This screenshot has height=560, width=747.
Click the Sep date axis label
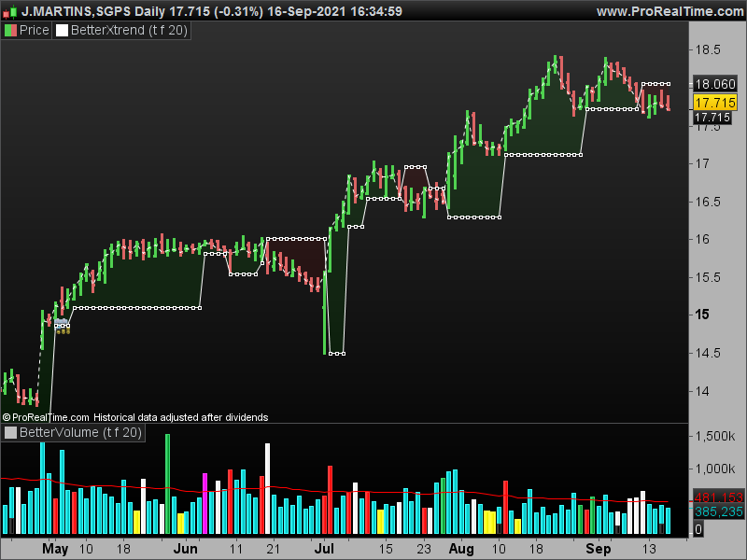(x=598, y=549)
